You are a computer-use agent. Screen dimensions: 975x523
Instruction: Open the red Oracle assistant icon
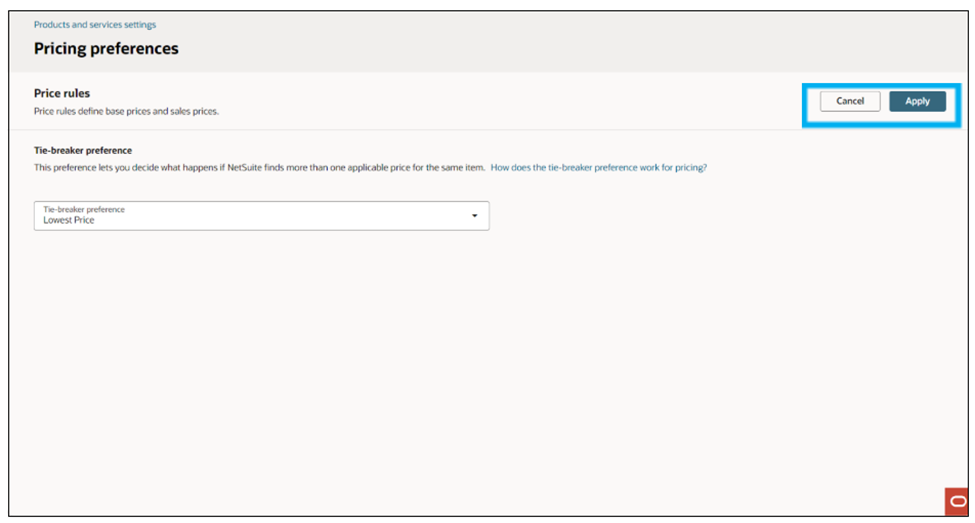click(957, 502)
